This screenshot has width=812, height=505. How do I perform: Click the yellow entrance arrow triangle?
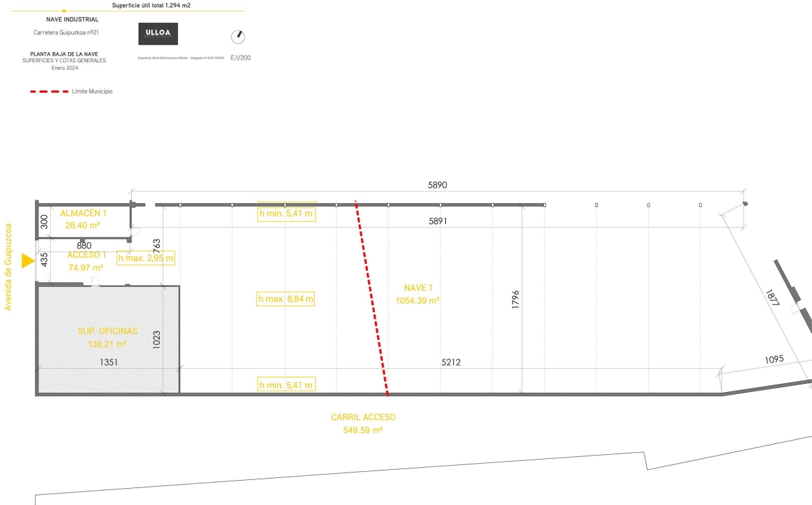pos(28,261)
